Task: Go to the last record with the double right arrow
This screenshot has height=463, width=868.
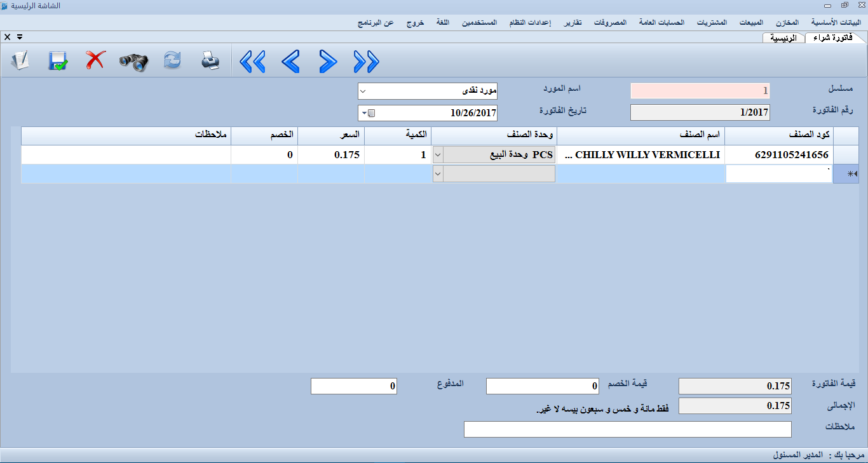Action: [x=366, y=62]
